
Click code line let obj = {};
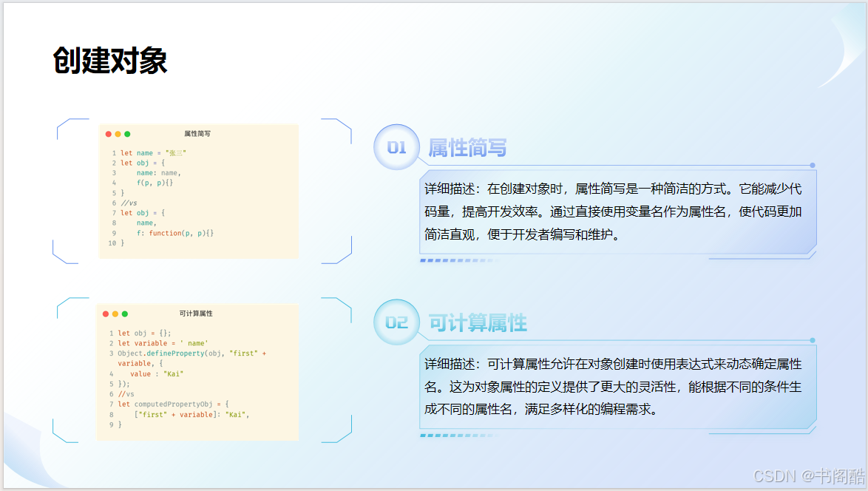[144, 333]
